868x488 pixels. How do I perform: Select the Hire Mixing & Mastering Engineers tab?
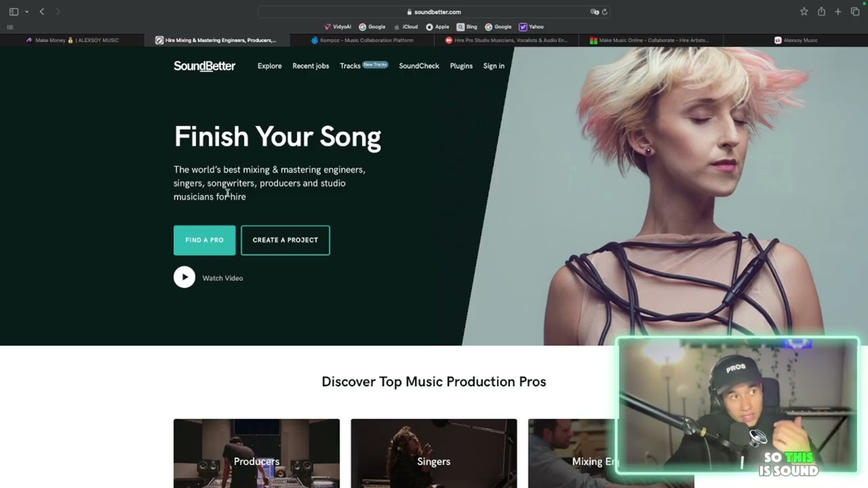point(217,40)
